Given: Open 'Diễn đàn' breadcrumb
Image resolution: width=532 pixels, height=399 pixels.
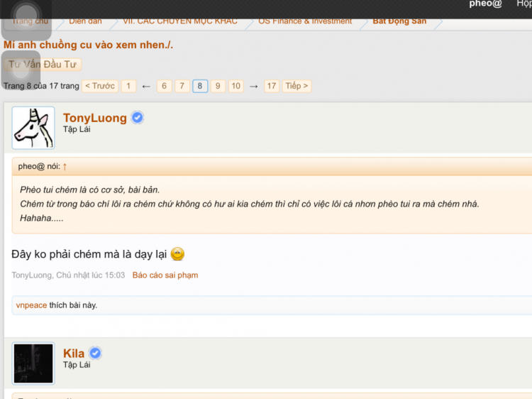Looking at the screenshot, I should point(85,22).
